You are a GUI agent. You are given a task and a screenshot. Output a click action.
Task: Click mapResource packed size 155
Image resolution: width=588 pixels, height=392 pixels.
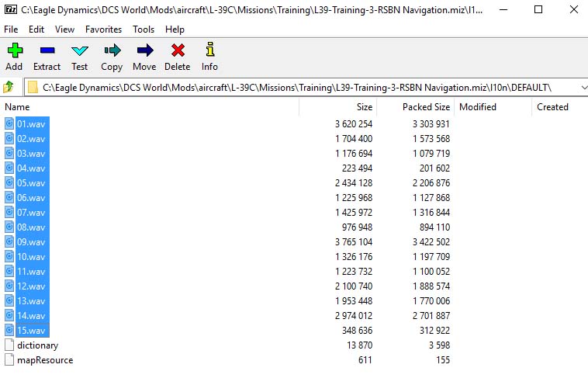tap(443, 359)
